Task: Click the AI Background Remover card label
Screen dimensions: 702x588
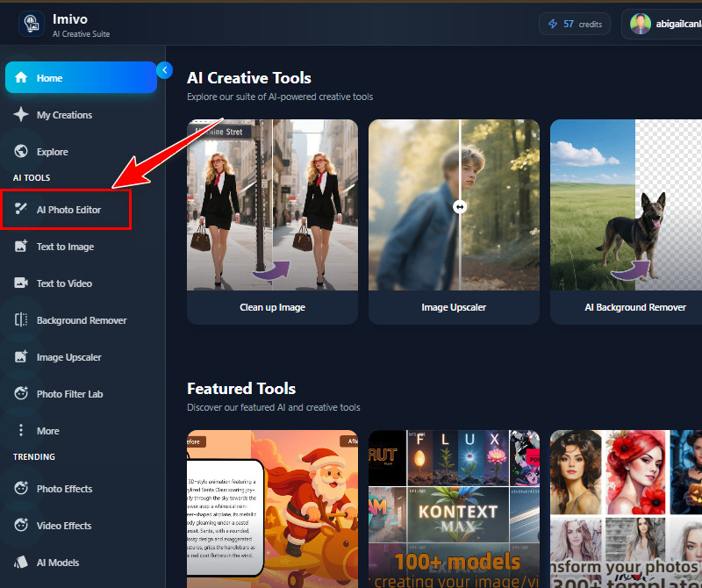Action: [634, 307]
